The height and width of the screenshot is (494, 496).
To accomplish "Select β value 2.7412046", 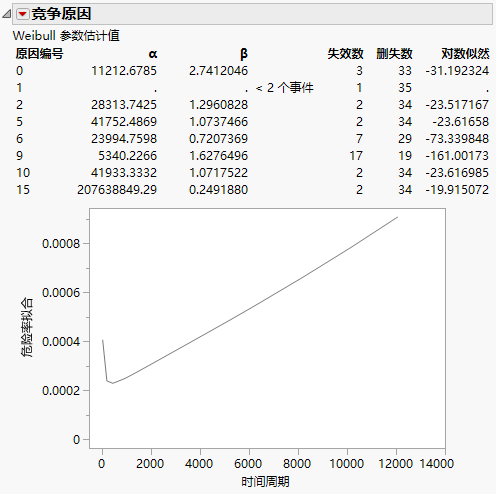I will (218, 71).
